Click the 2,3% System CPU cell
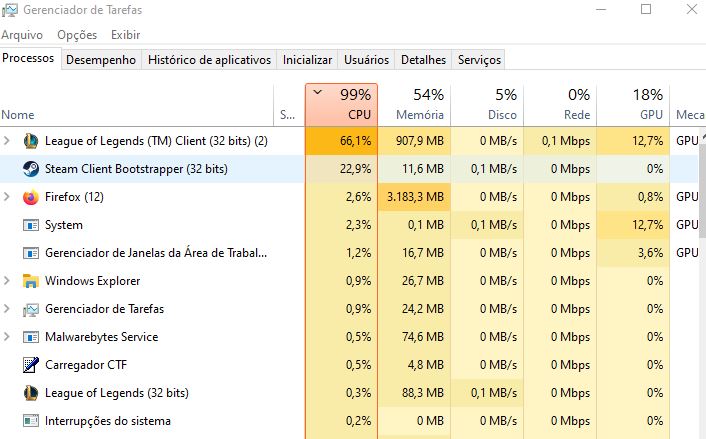 click(341, 225)
